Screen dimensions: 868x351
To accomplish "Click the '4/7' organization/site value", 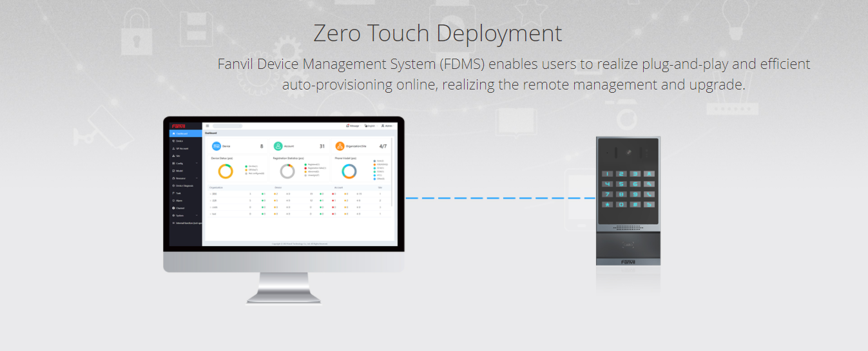I will point(383,146).
